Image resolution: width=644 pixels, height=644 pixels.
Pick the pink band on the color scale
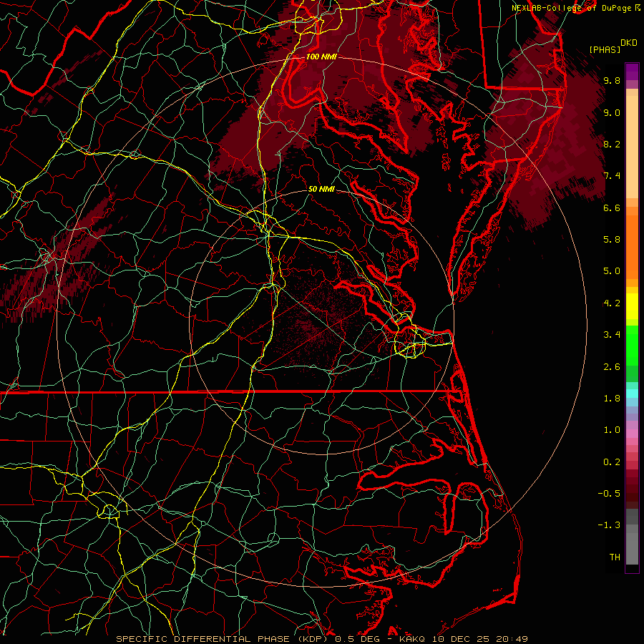[x=632, y=433]
